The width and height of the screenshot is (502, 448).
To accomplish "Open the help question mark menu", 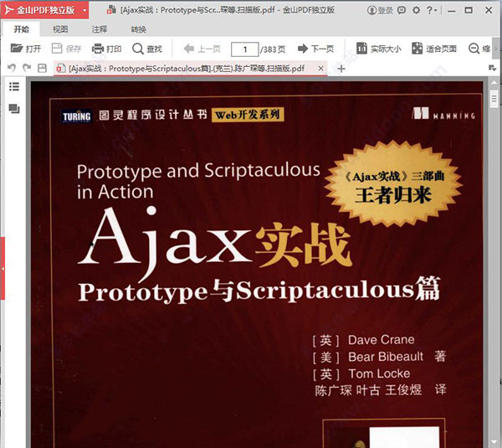I will (x=432, y=10).
